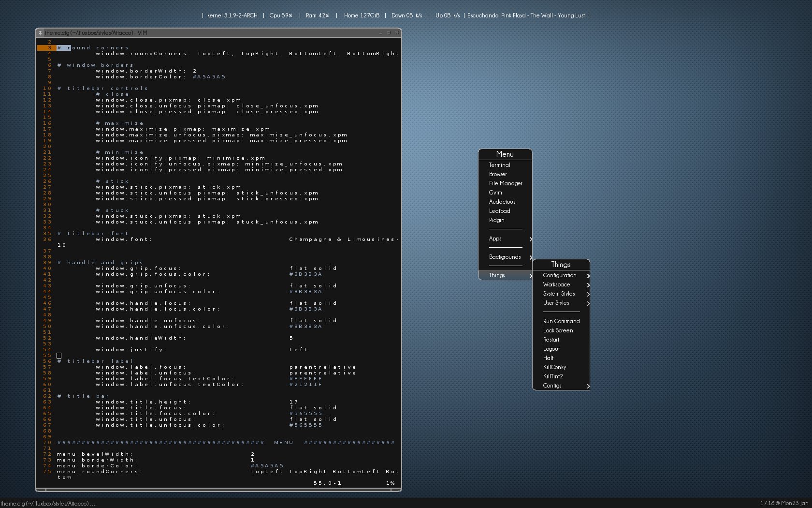Choose Run Command in Things menu
The width and height of the screenshot is (812, 508).
[x=561, y=321]
